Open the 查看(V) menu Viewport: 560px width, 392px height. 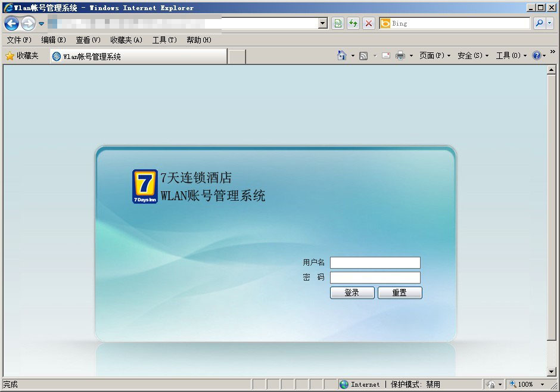[x=88, y=40]
